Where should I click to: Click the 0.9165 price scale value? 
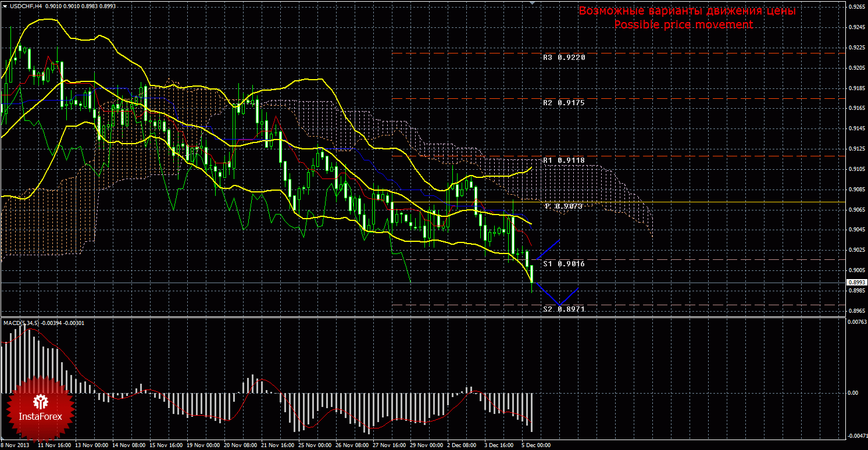pos(856,108)
